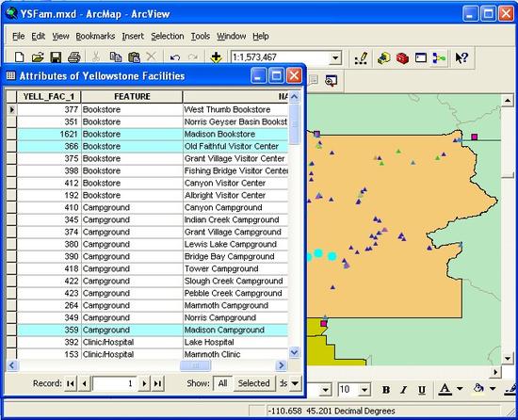Click the Cut scissors icon
The width and height of the screenshot is (518, 420).
[x=96, y=57]
